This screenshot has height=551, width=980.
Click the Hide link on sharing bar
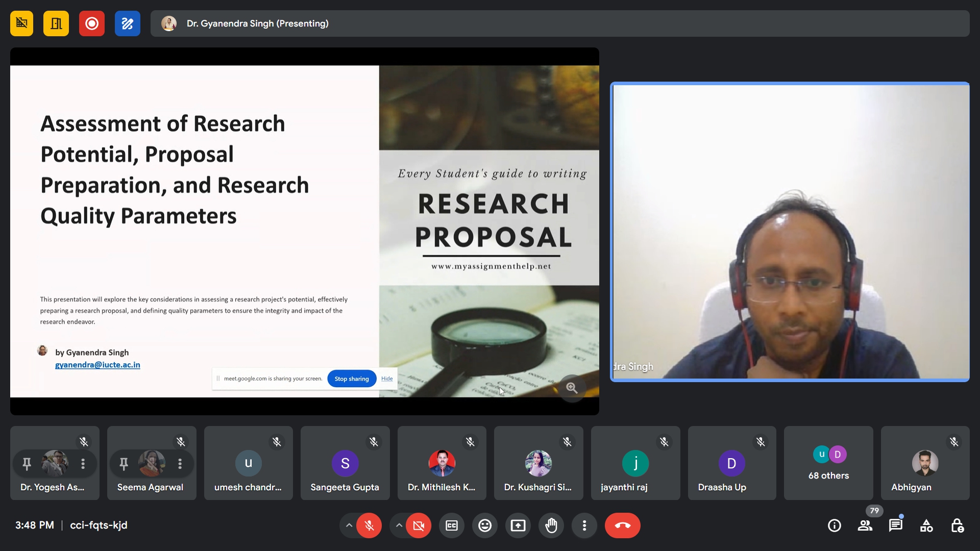(387, 379)
